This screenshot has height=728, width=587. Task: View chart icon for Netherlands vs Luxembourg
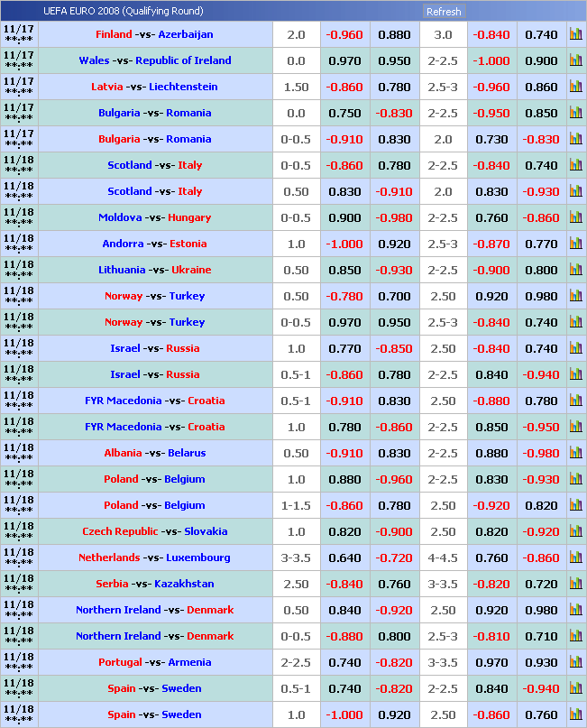click(x=575, y=558)
